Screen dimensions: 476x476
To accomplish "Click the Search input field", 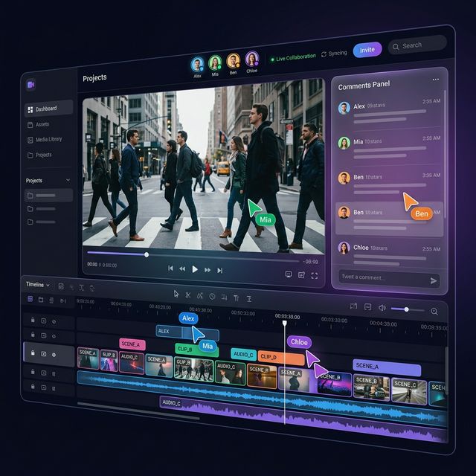I will point(417,45).
